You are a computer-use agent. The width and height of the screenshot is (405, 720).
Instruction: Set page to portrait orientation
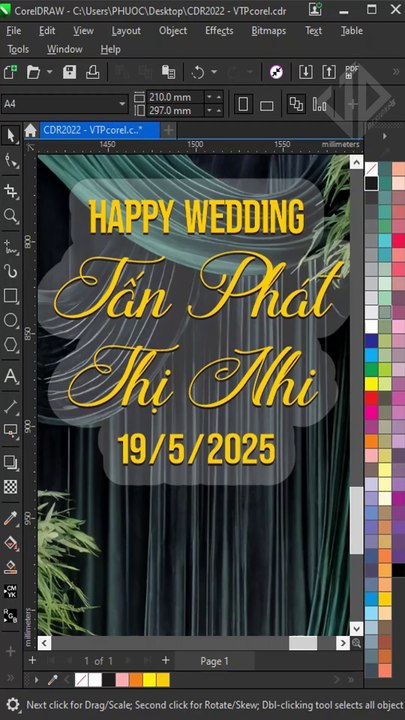(x=243, y=104)
